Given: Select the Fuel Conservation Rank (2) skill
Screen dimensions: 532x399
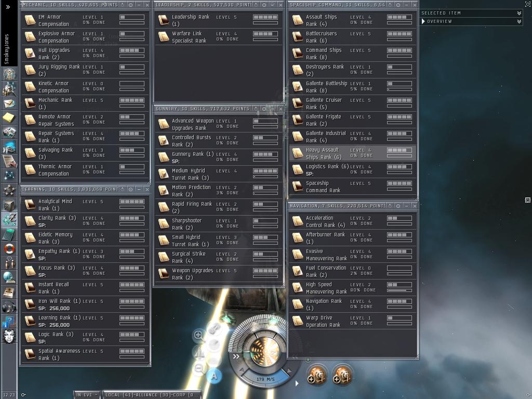Looking at the screenshot, I should [x=352, y=271].
